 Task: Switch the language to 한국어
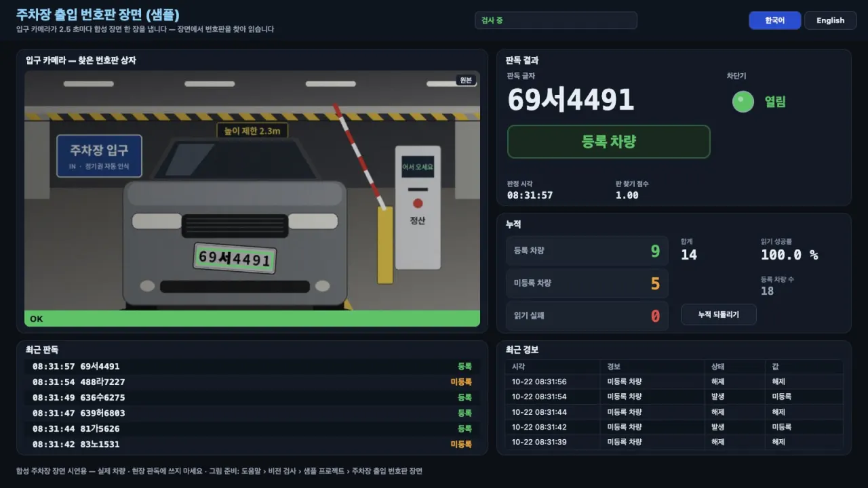(x=774, y=20)
